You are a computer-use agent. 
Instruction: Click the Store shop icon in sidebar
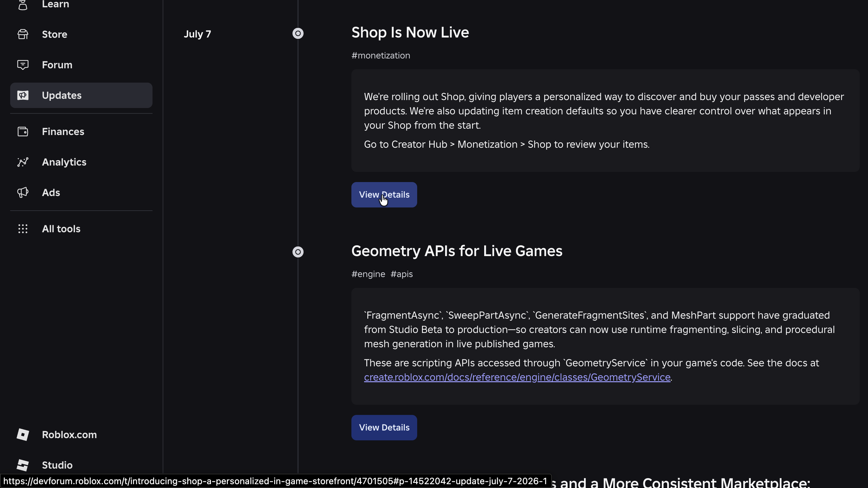point(23,34)
